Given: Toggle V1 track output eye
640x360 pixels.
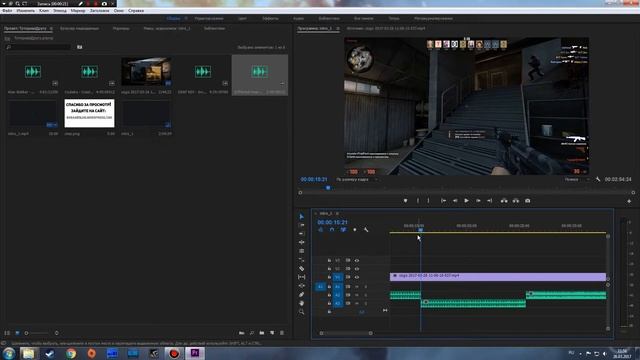Looking at the screenshot, I should pyautogui.click(x=357, y=278).
